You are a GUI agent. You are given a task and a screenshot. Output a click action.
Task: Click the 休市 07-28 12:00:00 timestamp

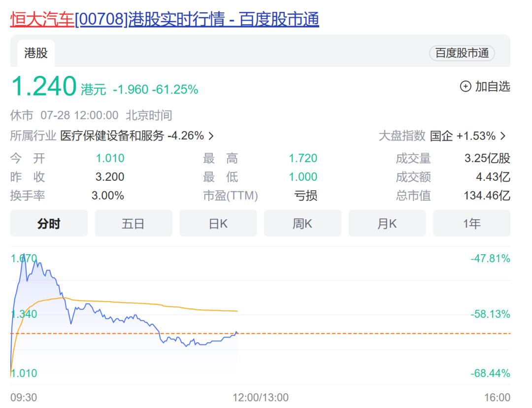[x=64, y=115]
